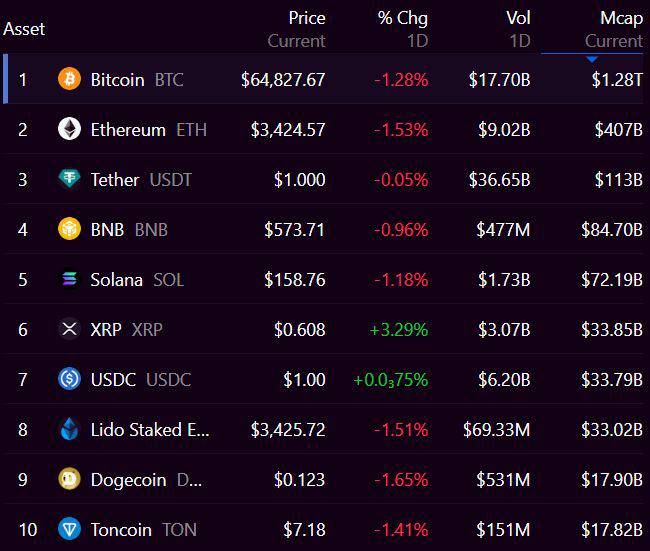This screenshot has width=650, height=551.
Task: Click the Bitcoin orange logo icon
Action: point(69,79)
